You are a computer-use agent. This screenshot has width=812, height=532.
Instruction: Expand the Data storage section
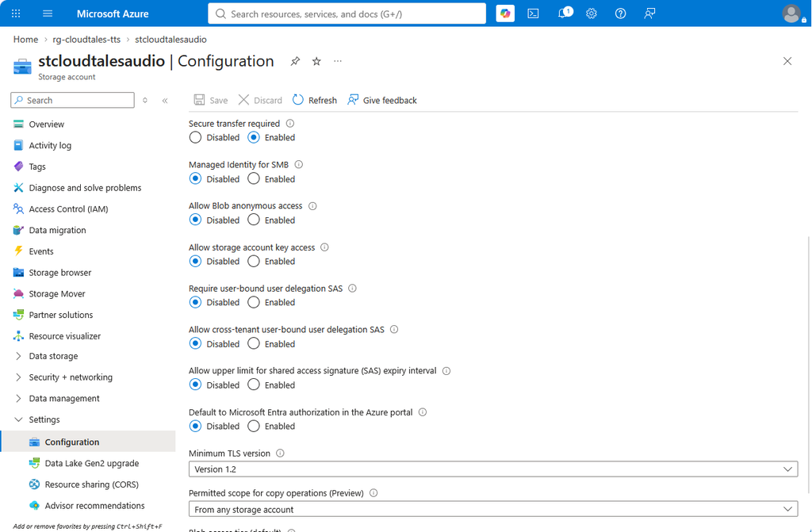tap(19, 356)
